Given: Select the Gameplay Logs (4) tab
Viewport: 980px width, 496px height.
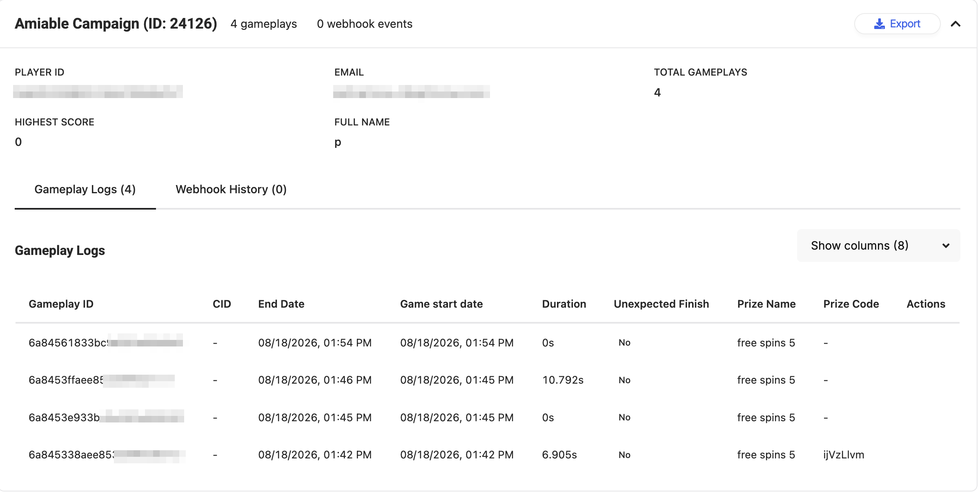Looking at the screenshot, I should click(x=85, y=190).
